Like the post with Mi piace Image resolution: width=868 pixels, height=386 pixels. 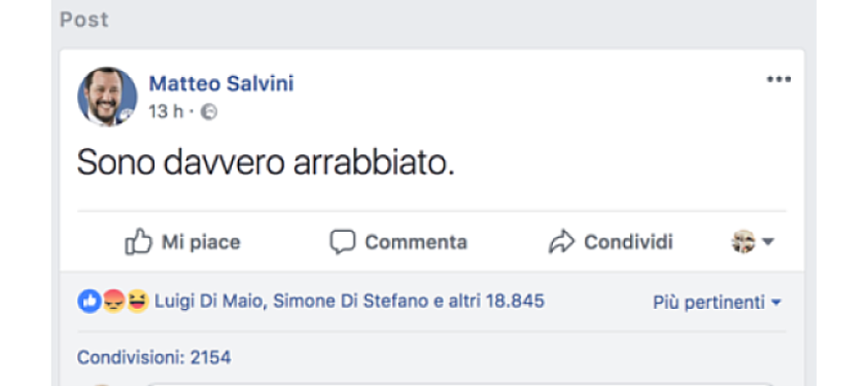pos(182,242)
